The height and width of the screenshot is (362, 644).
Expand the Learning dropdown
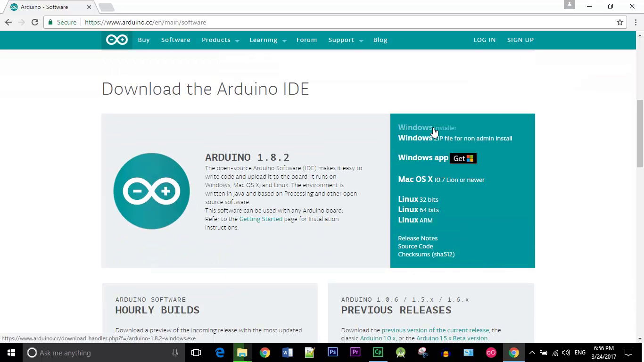pos(268,40)
